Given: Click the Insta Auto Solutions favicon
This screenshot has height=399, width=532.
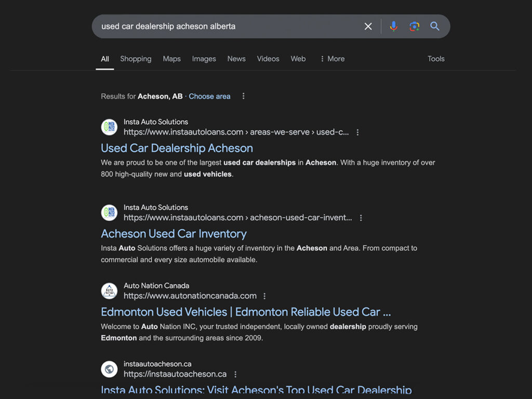Looking at the screenshot, I should point(109,127).
